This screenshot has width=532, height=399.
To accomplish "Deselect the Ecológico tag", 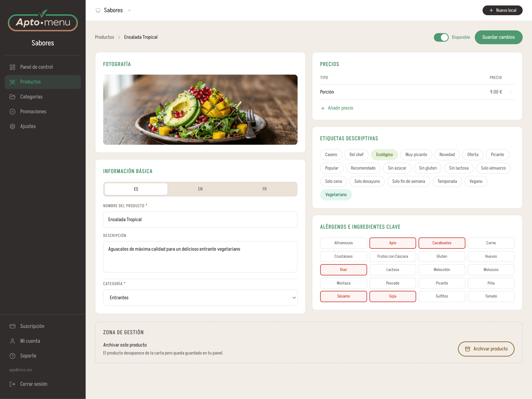I will (384, 155).
